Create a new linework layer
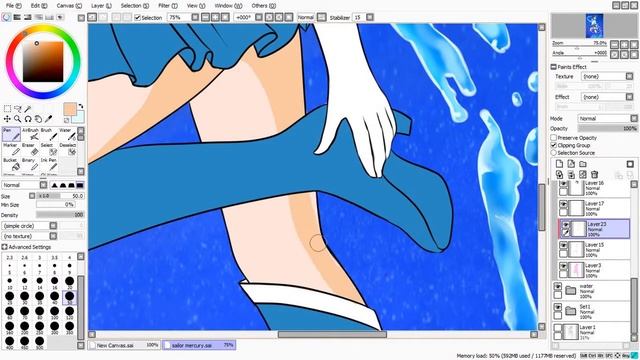 click(x=571, y=164)
